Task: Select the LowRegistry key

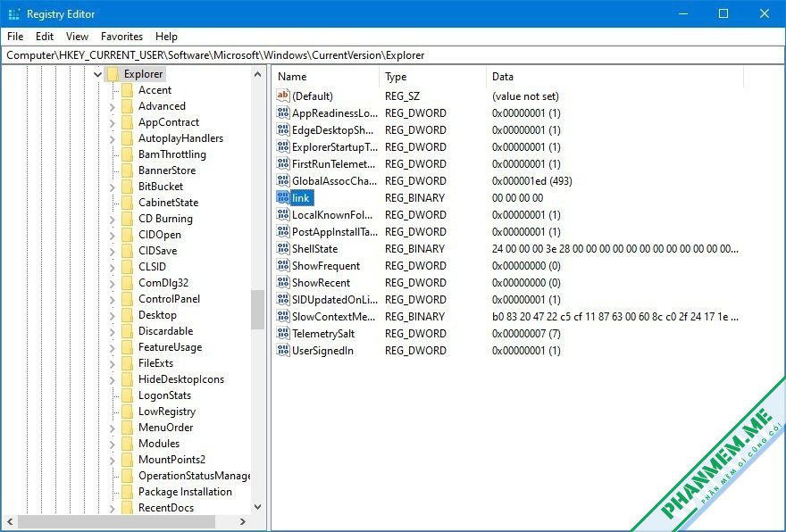Action: click(167, 411)
